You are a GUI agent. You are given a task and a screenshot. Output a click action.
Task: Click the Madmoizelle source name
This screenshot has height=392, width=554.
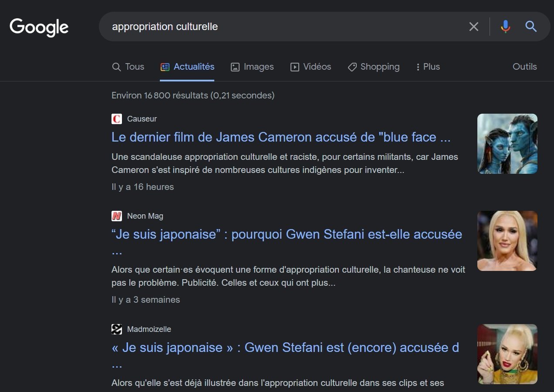point(149,329)
